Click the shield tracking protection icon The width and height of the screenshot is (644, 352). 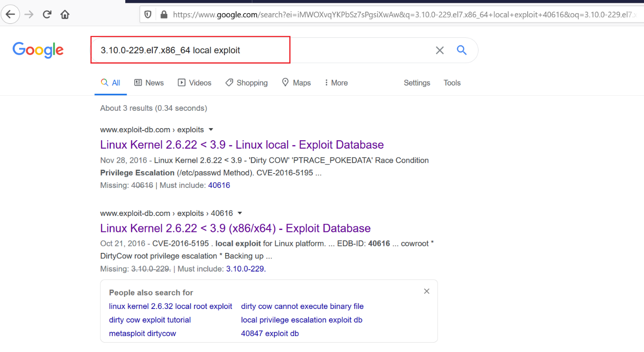[148, 14]
